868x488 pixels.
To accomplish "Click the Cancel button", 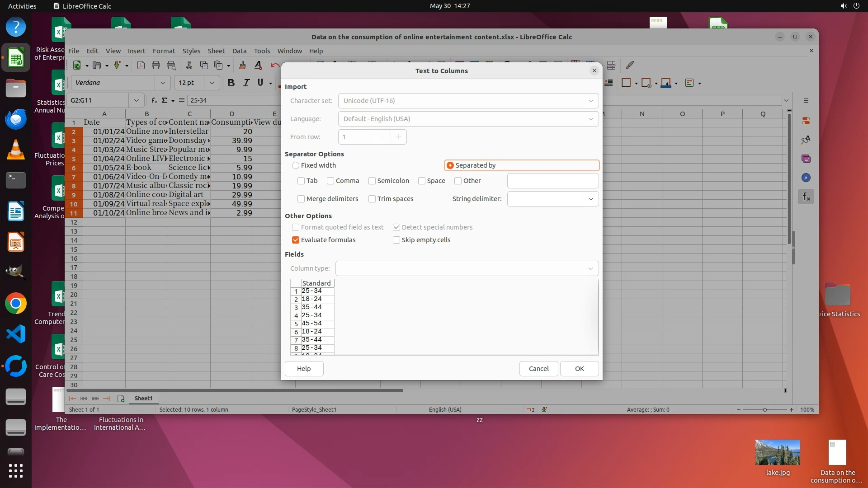I will [x=538, y=369].
